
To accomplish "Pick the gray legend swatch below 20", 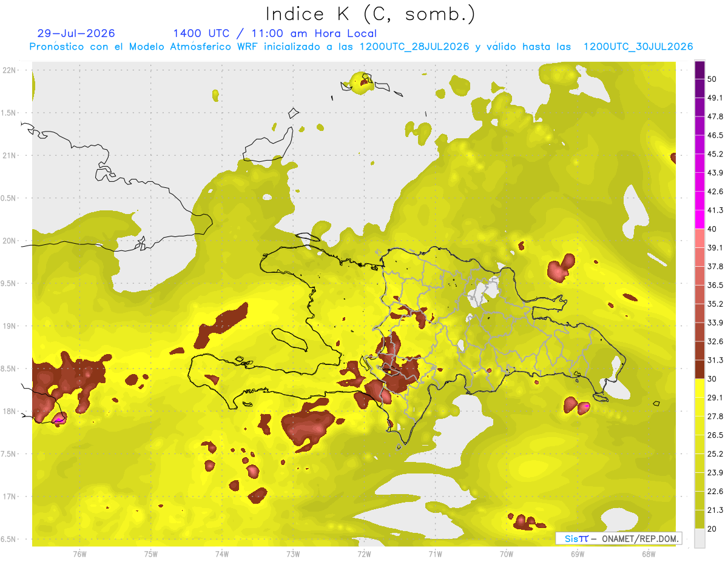I will point(699,538).
